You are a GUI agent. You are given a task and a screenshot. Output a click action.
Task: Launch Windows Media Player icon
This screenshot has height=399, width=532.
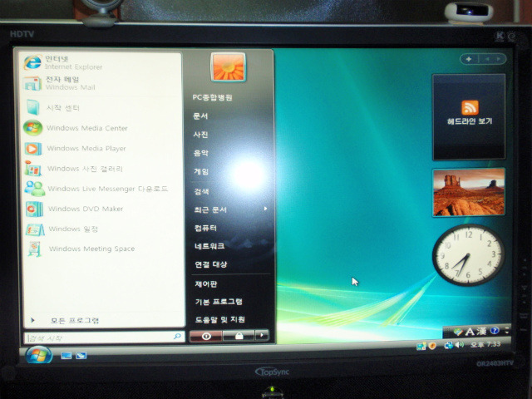point(33,149)
